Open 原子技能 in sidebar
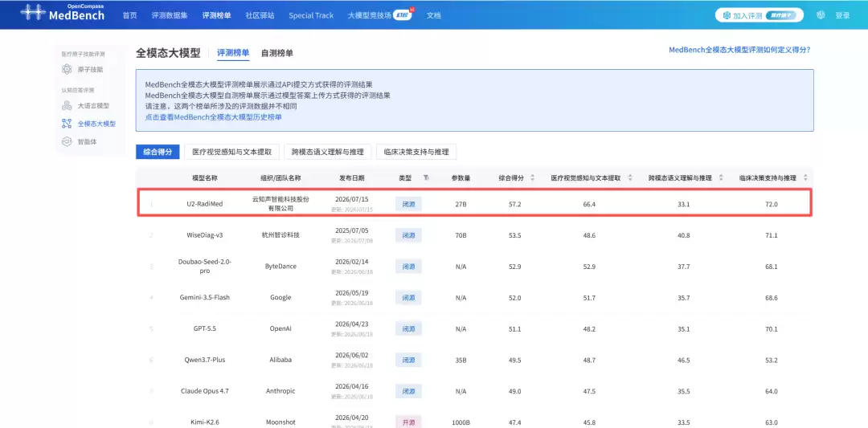 coord(90,70)
